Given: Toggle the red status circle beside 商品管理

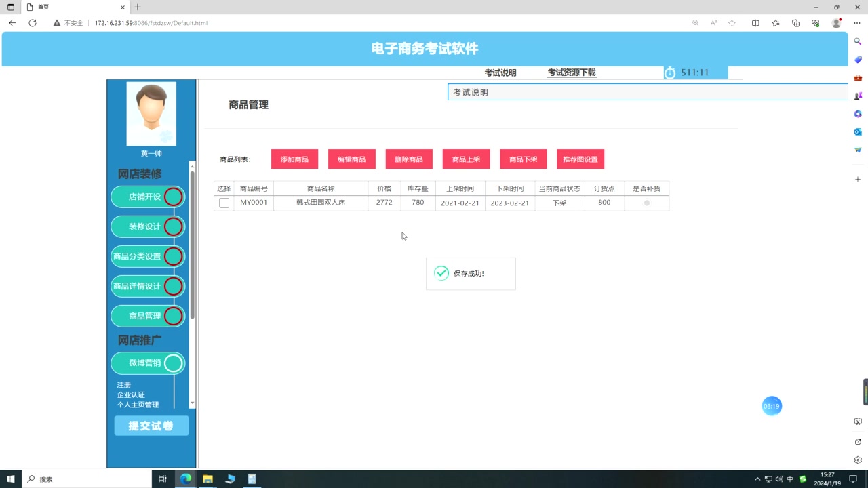Looking at the screenshot, I should [x=173, y=316].
